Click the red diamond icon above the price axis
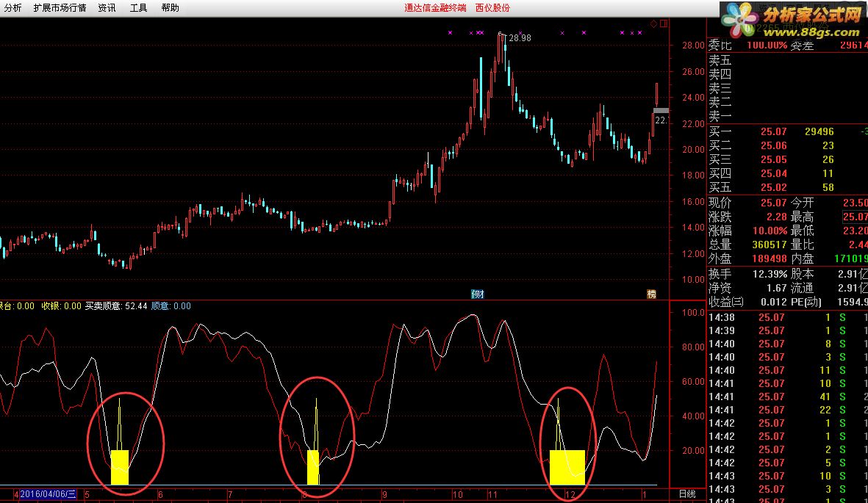This screenshot has width=868, height=503. click(x=654, y=23)
